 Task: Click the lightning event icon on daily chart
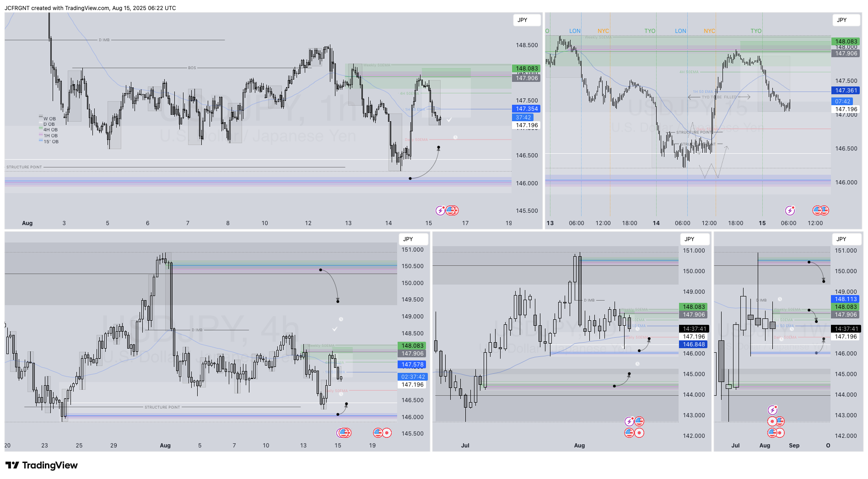click(x=630, y=421)
